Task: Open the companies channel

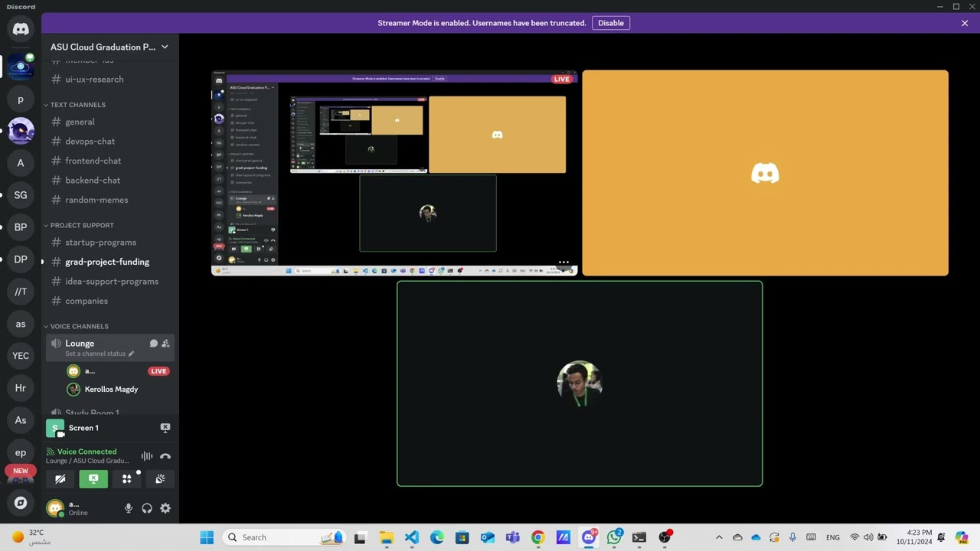Action: 110,301
